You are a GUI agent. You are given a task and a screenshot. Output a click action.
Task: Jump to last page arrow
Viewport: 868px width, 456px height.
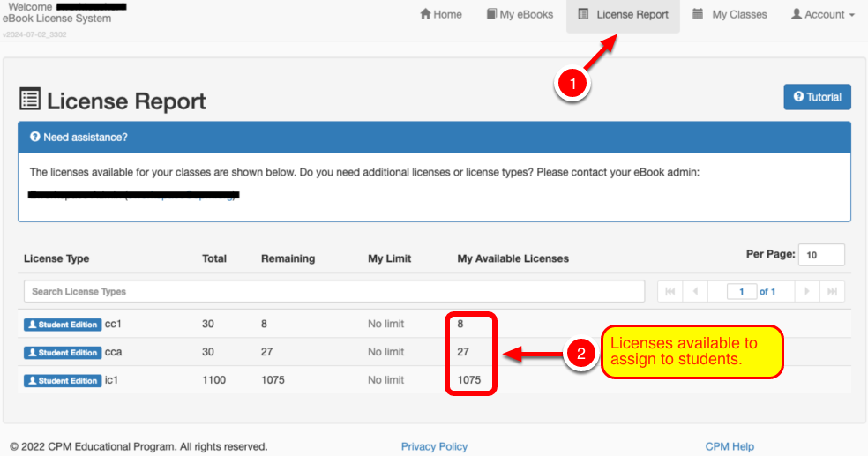click(832, 292)
